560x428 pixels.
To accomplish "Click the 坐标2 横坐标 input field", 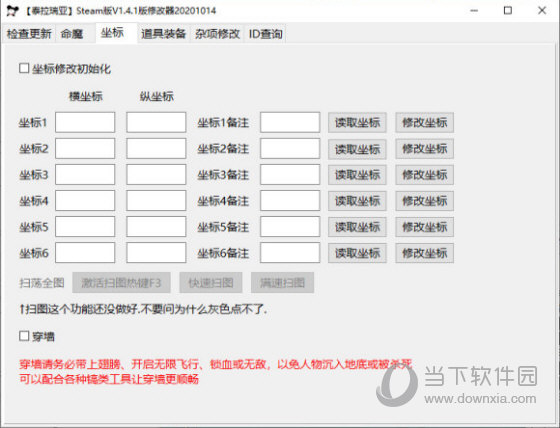I will 85,149.
